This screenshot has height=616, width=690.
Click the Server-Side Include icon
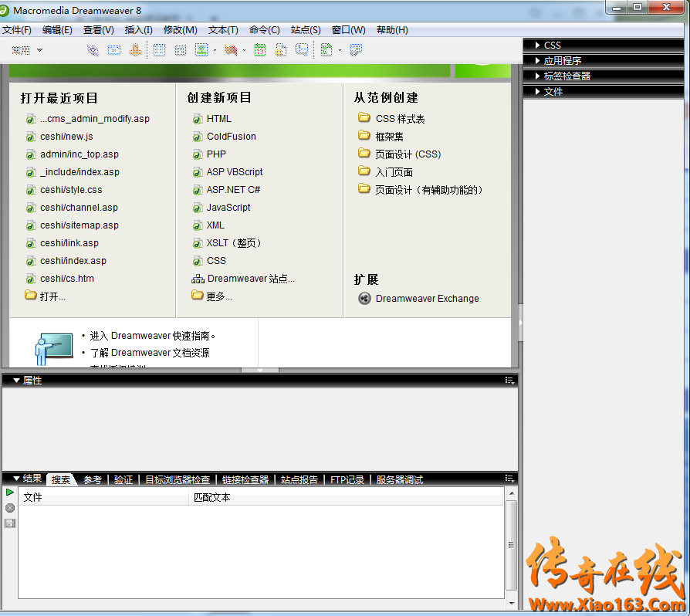point(281,50)
